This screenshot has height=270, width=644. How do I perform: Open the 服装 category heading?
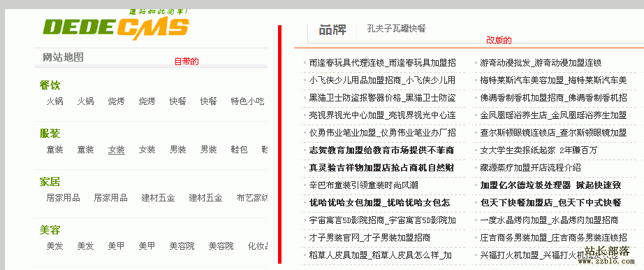50,134
